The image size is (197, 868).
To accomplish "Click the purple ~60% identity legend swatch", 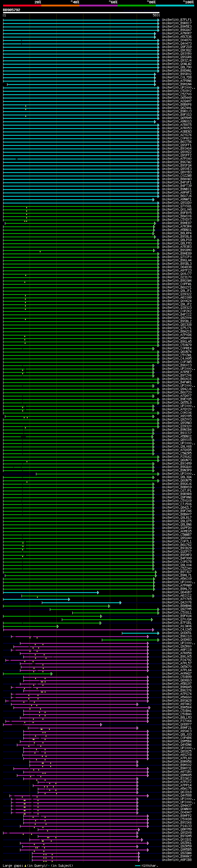I will click(99, 6).
